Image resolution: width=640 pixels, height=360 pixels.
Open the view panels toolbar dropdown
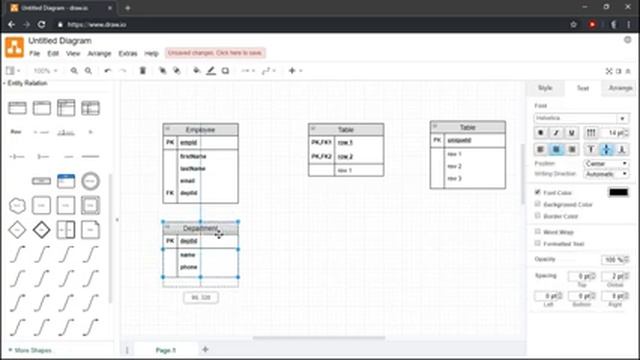pyautogui.click(x=13, y=71)
